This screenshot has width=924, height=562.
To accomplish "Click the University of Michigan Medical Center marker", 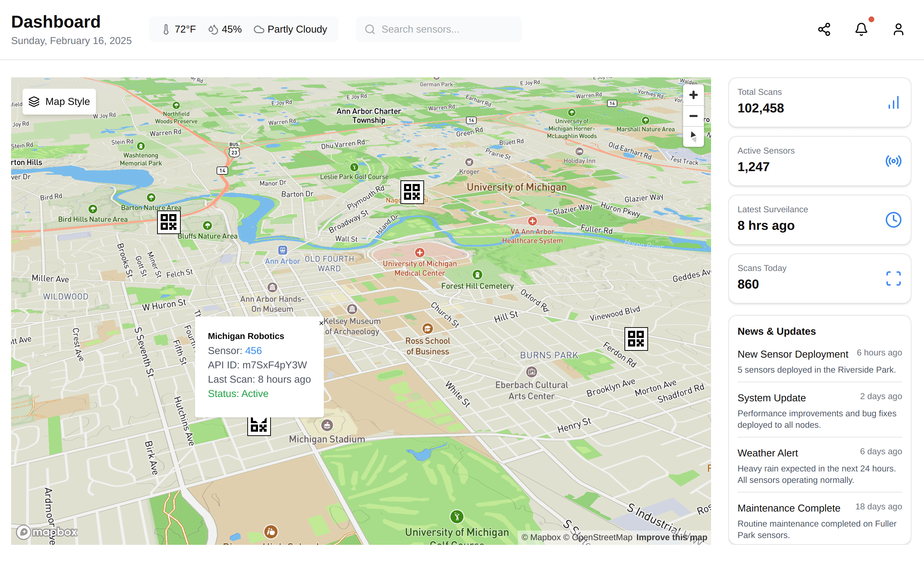I will click(420, 252).
